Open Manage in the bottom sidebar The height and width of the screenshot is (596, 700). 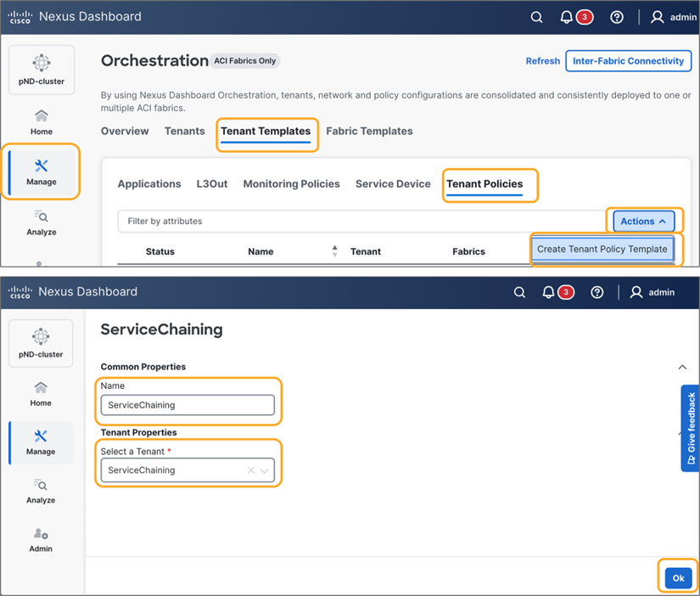click(41, 443)
